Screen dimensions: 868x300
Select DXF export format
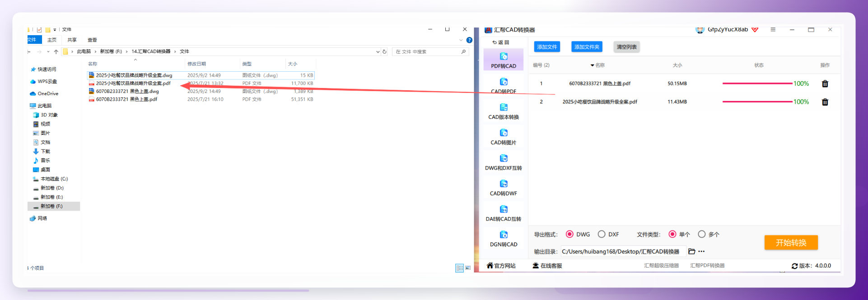click(x=602, y=234)
